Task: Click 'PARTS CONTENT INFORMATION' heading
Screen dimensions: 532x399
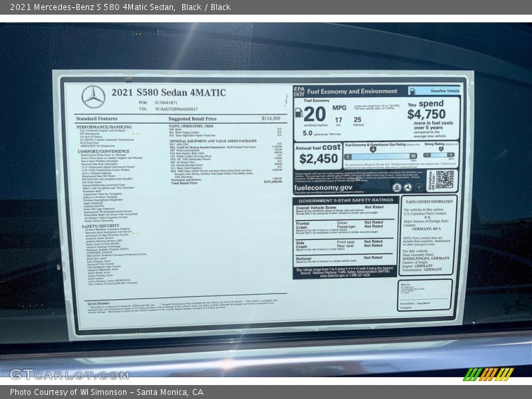Action: (x=429, y=201)
